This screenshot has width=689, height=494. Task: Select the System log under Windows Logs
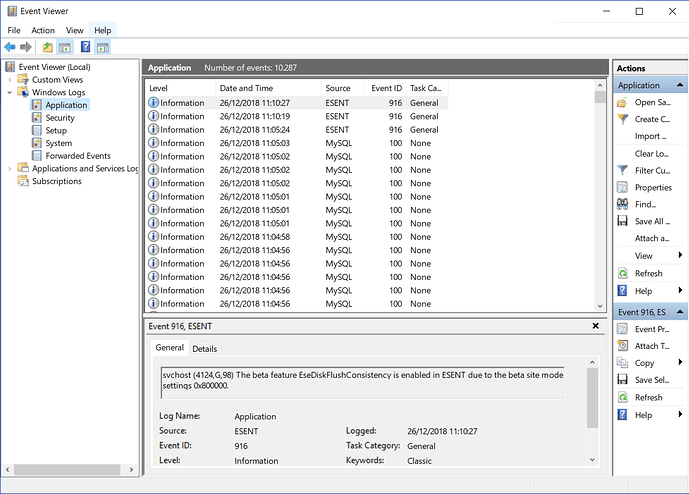[58, 143]
